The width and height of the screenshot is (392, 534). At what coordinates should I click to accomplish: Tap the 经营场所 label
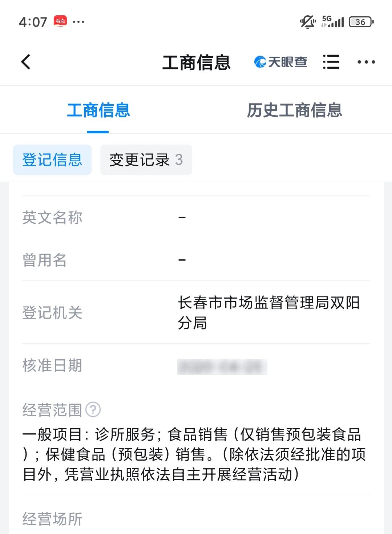point(53,519)
